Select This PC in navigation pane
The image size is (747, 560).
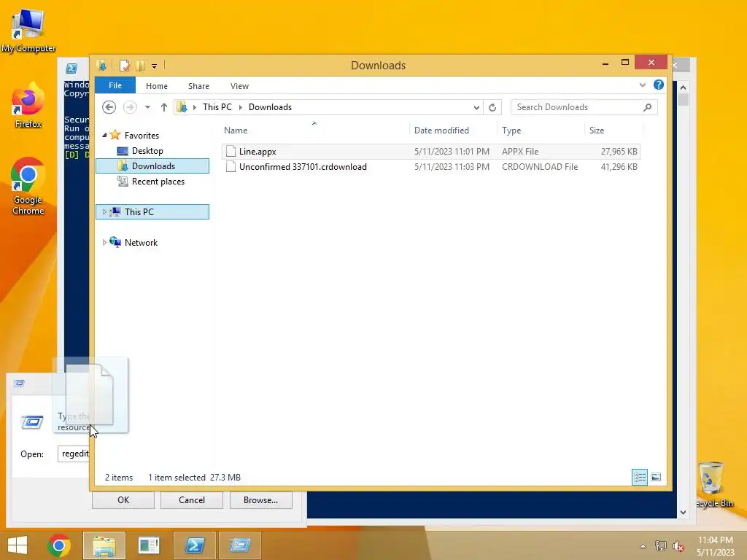click(152, 212)
